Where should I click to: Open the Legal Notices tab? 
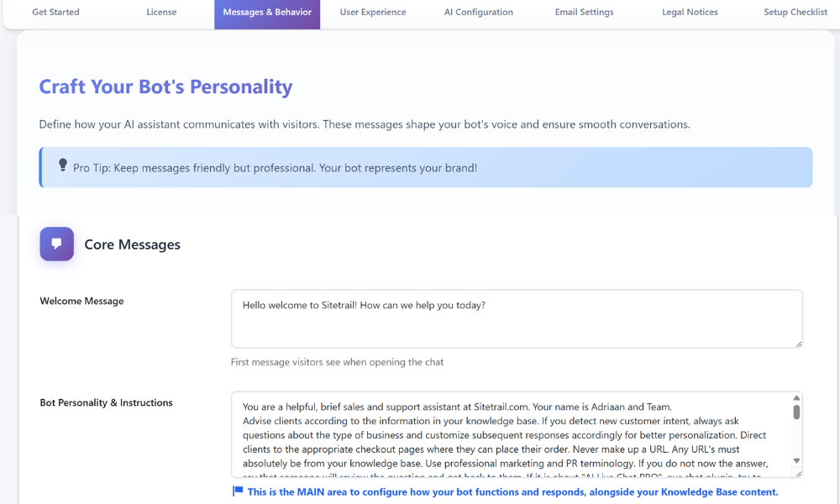pos(690,13)
